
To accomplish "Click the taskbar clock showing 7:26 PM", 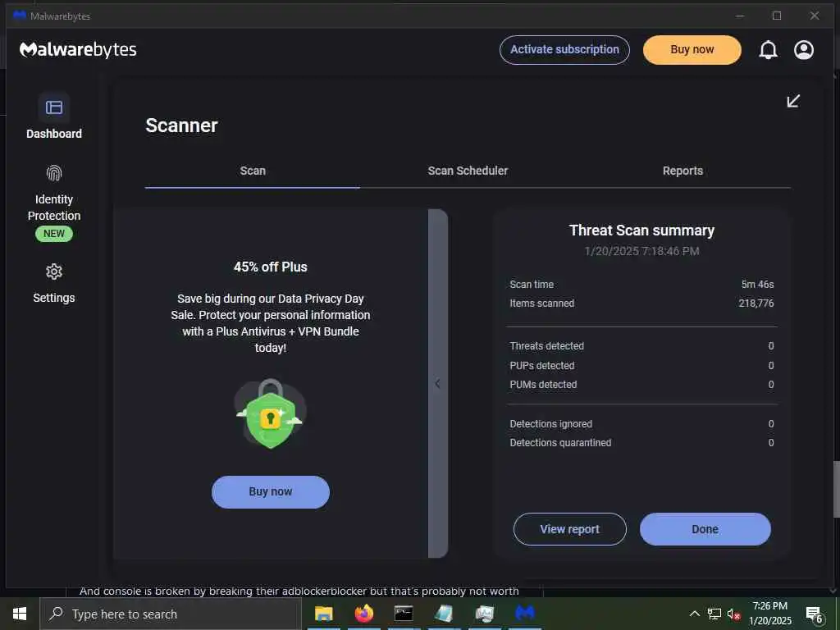I will (x=769, y=614).
